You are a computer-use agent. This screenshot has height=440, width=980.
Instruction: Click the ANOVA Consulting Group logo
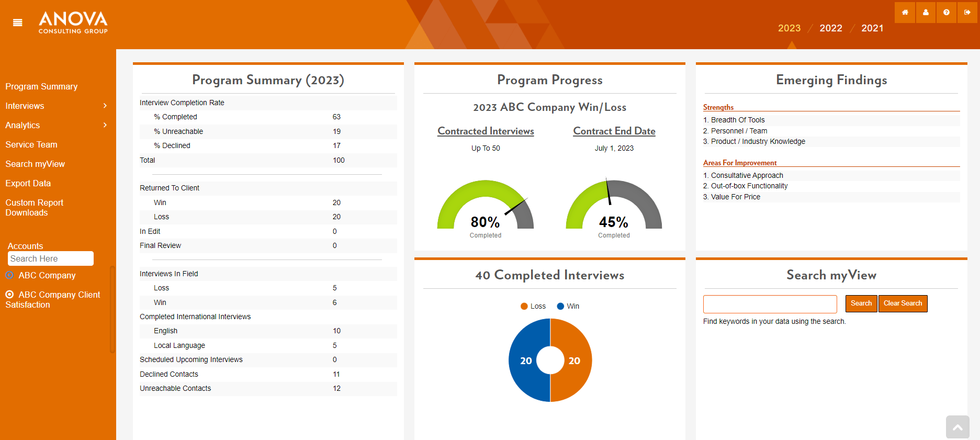click(x=73, y=23)
